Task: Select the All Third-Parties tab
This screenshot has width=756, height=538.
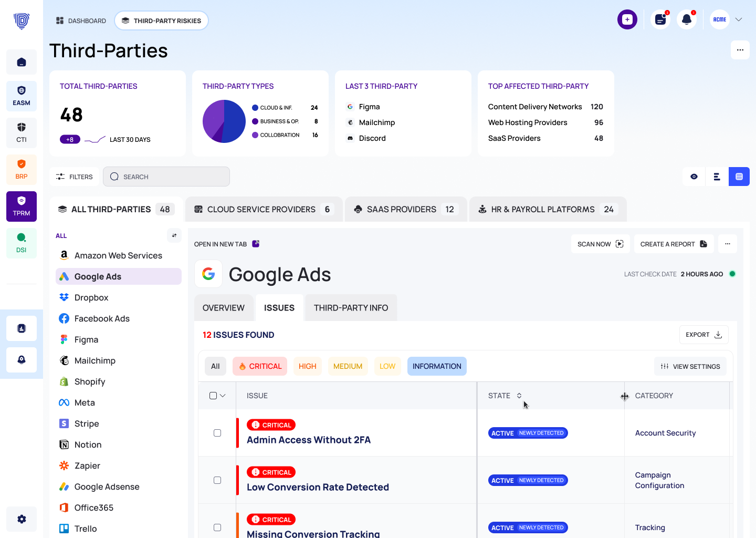Action: coord(116,209)
